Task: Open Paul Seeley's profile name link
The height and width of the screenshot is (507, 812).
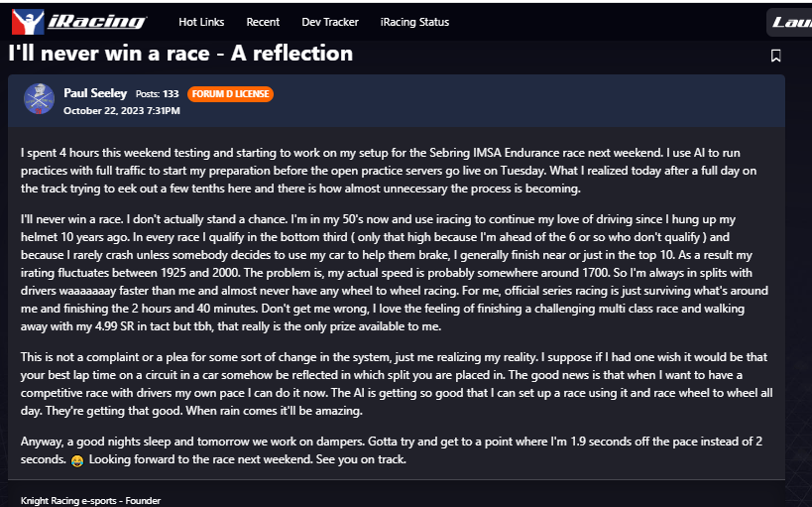Action: click(x=95, y=93)
